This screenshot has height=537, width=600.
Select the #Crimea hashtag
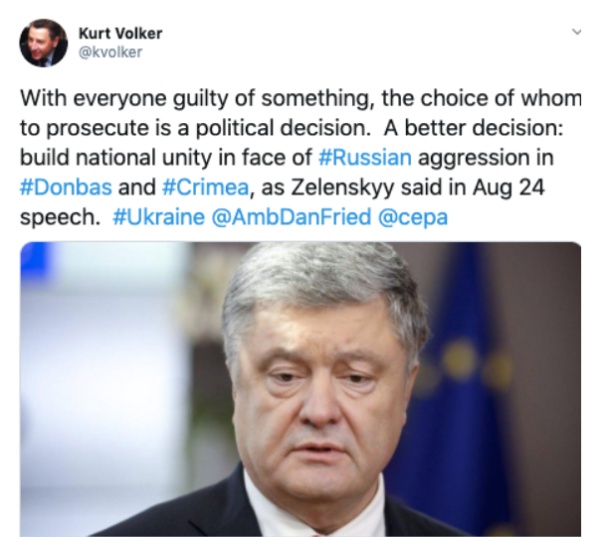tap(206, 187)
